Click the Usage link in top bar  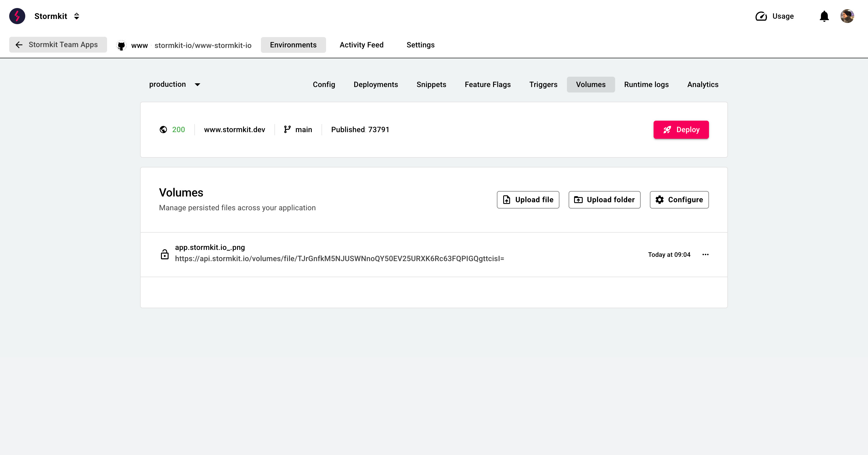click(775, 16)
